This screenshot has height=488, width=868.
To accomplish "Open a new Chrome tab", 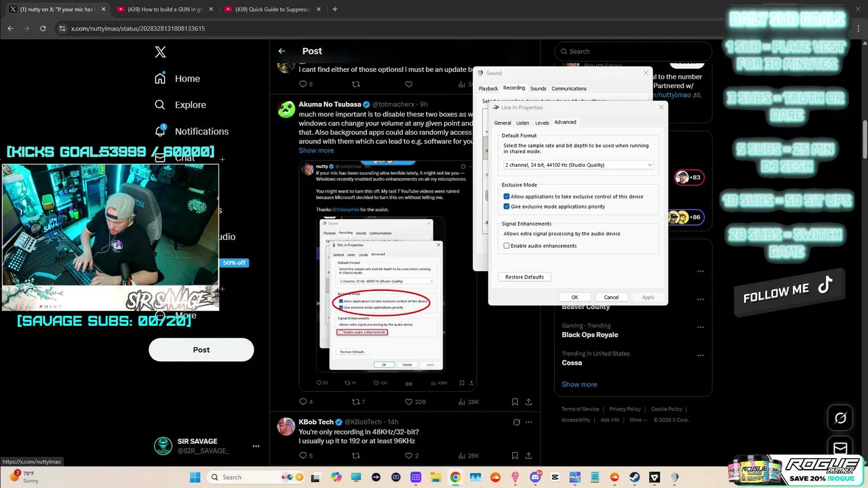I will 335,9.
